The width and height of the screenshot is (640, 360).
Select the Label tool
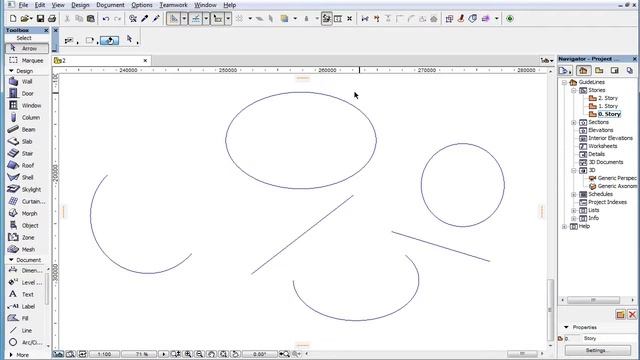point(25,306)
